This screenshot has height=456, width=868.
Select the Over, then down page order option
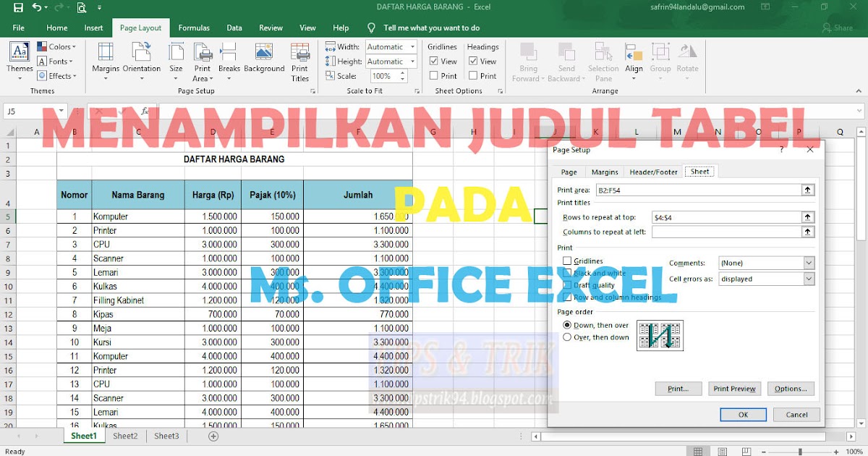tap(567, 337)
